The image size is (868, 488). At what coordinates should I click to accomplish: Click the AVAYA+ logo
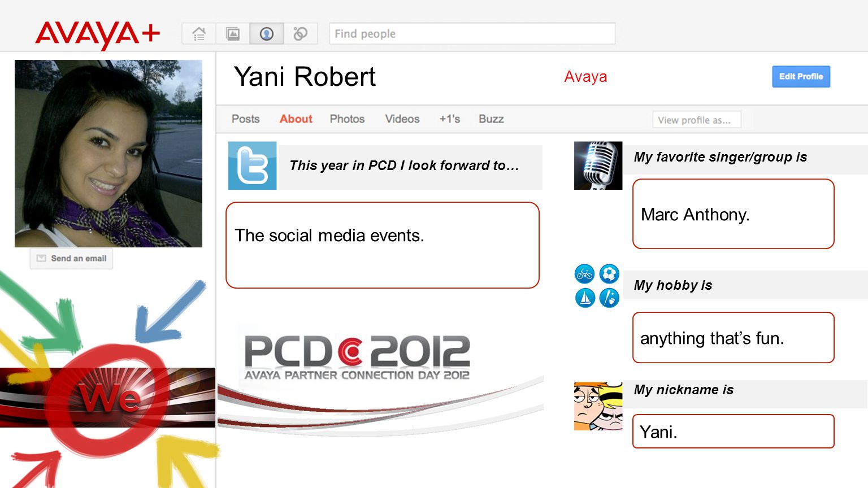97,34
